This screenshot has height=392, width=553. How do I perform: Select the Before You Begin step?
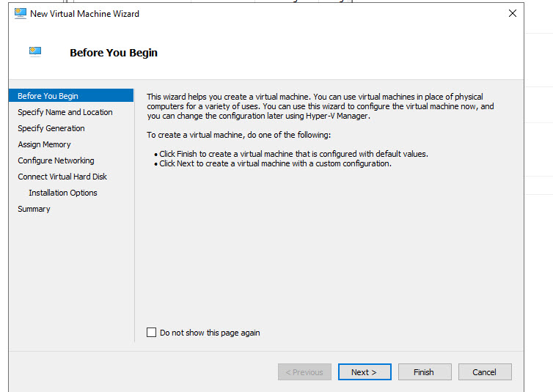pos(48,96)
